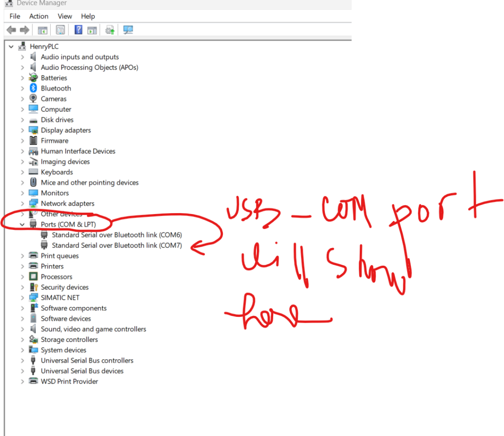Click the Back arrow toolbar button

tap(11, 31)
